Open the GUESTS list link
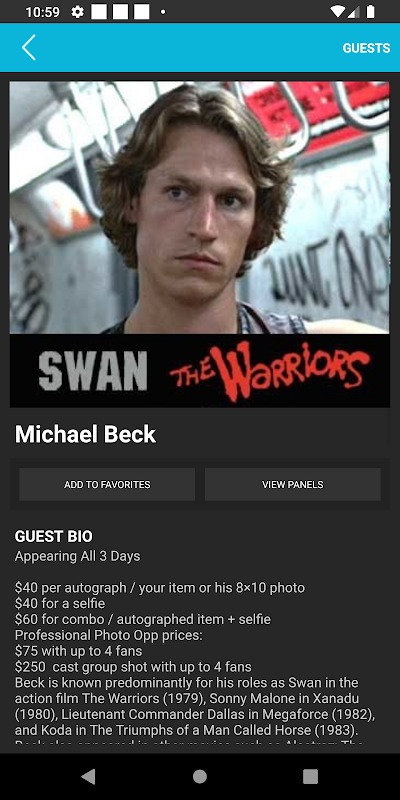Screen dimensions: 400x800 point(366,48)
